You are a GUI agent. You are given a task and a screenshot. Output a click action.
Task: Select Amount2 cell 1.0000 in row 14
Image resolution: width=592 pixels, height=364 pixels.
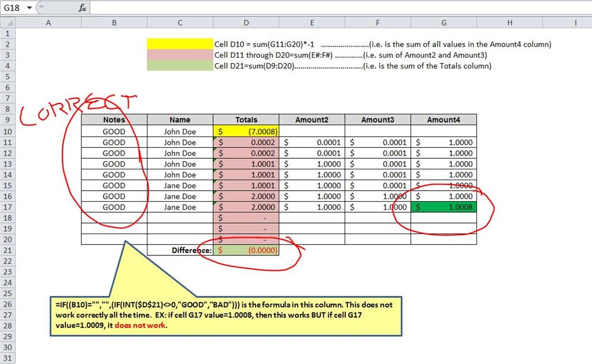click(312, 174)
